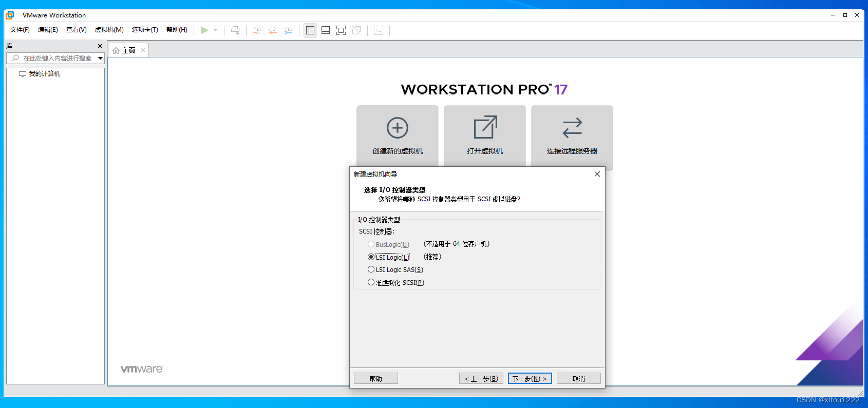Open the 查看(V) menu

[76, 30]
